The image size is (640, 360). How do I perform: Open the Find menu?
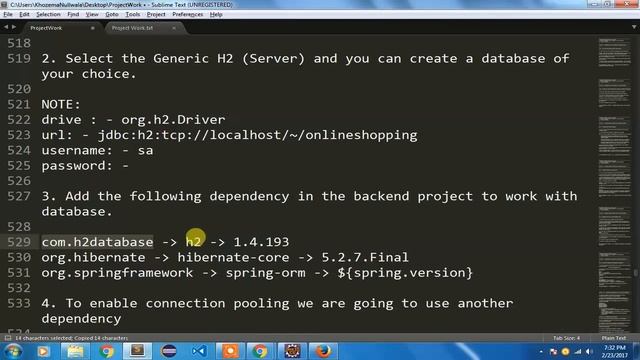(x=73, y=14)
